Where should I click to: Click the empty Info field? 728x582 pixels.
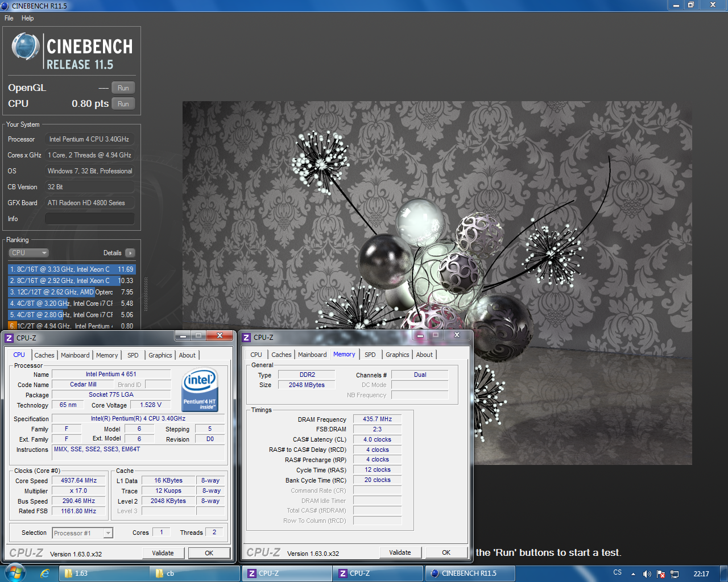point(90,219)
